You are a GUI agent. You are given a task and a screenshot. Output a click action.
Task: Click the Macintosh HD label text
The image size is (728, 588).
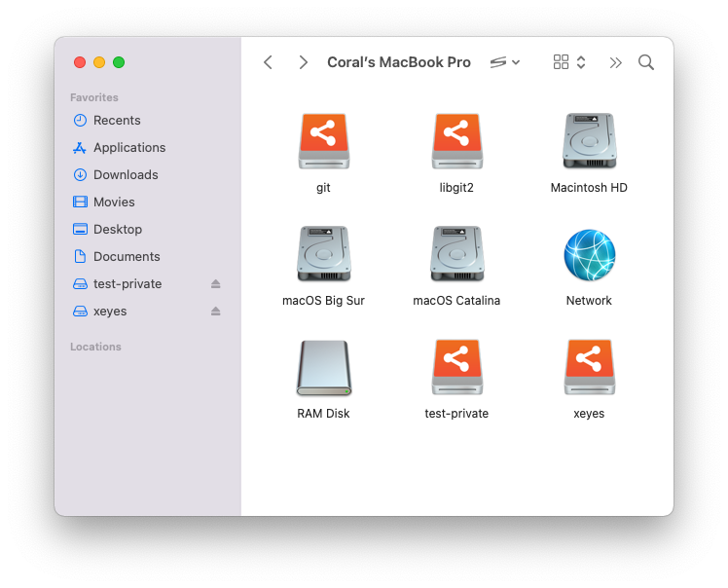pyautogui.click(x=589, y=188)
